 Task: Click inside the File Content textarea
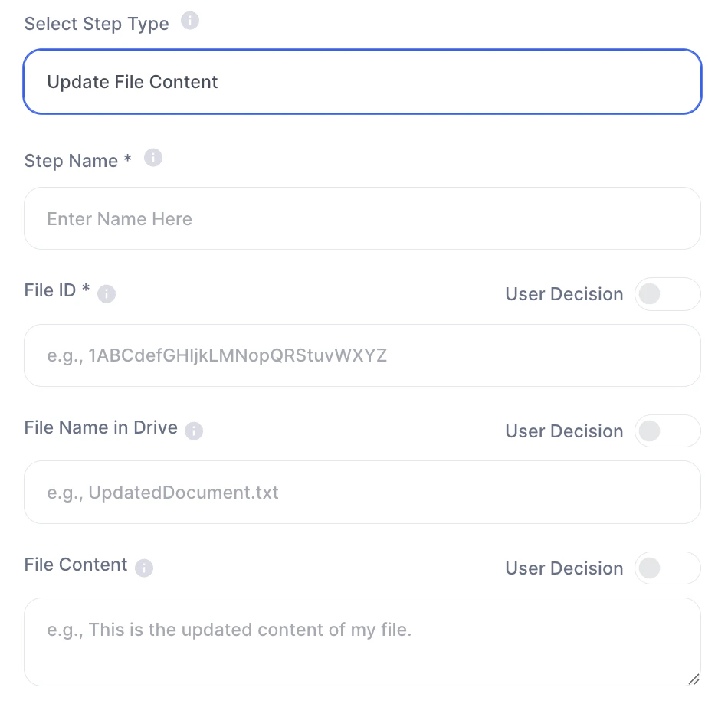point(362,642)
